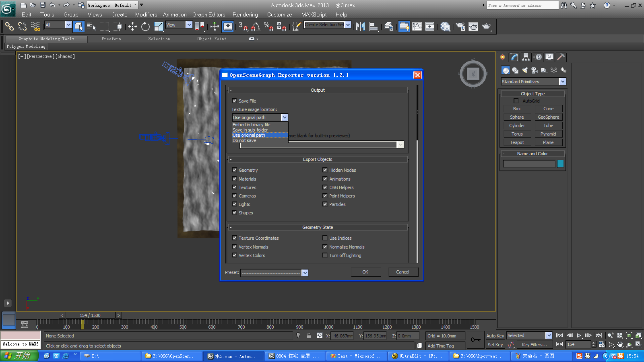Toggle the Percent Snap icon
This screenshot has width=644, height=362.
pyautogui.click(x=268, y=27)
